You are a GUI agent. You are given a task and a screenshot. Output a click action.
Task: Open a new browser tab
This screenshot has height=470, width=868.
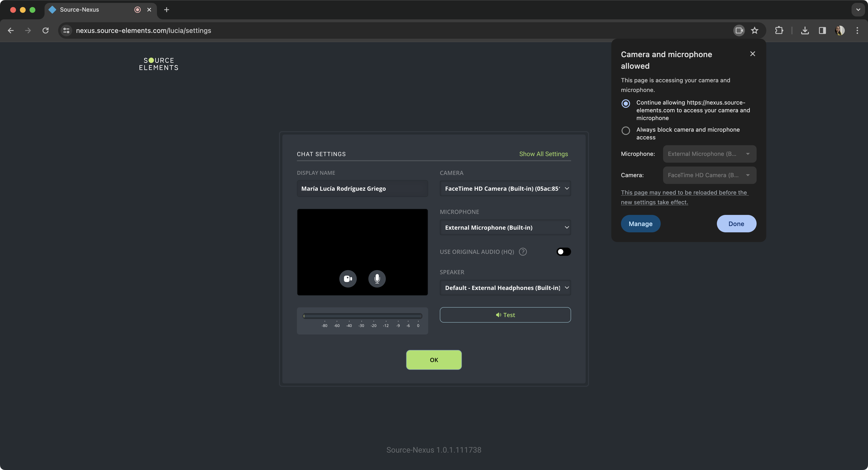click(166, 10)
